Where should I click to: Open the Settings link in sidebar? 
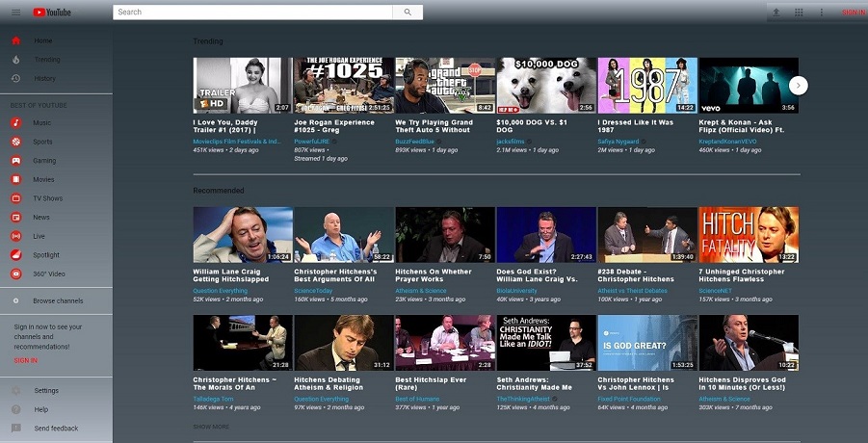(46, 390)
